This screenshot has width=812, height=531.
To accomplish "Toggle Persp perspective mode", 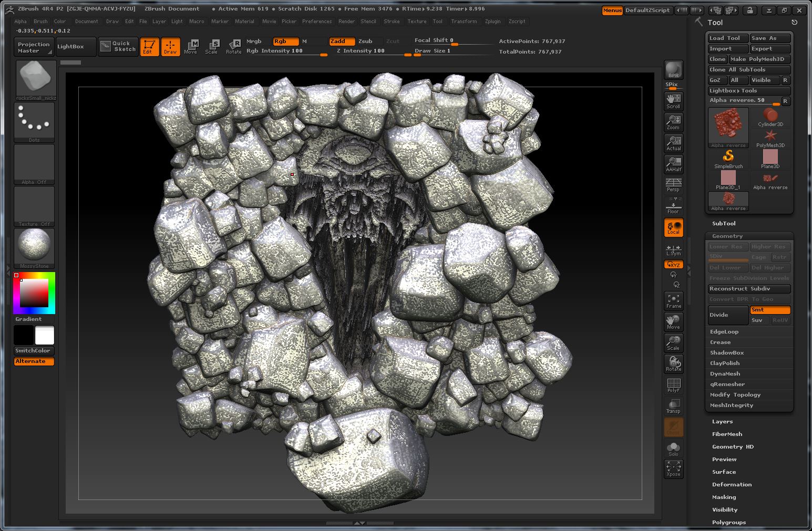I will pyautogui.click(x=673, y=185).
